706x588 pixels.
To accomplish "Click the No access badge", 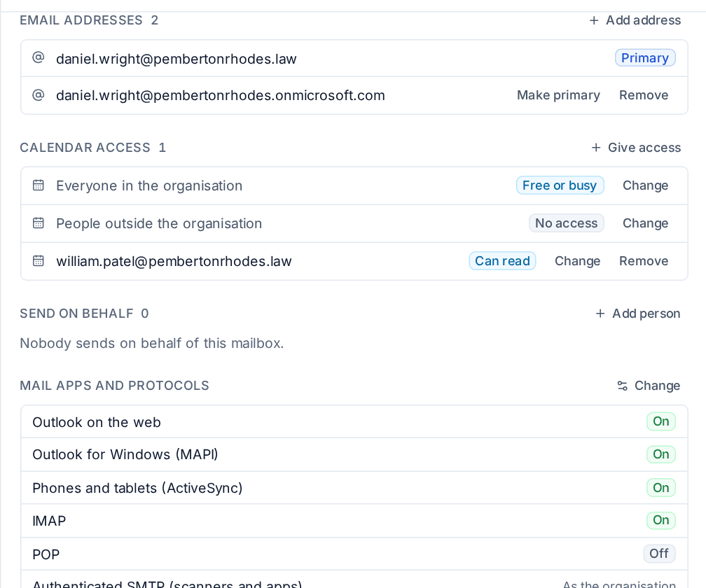I will (566, 223).
